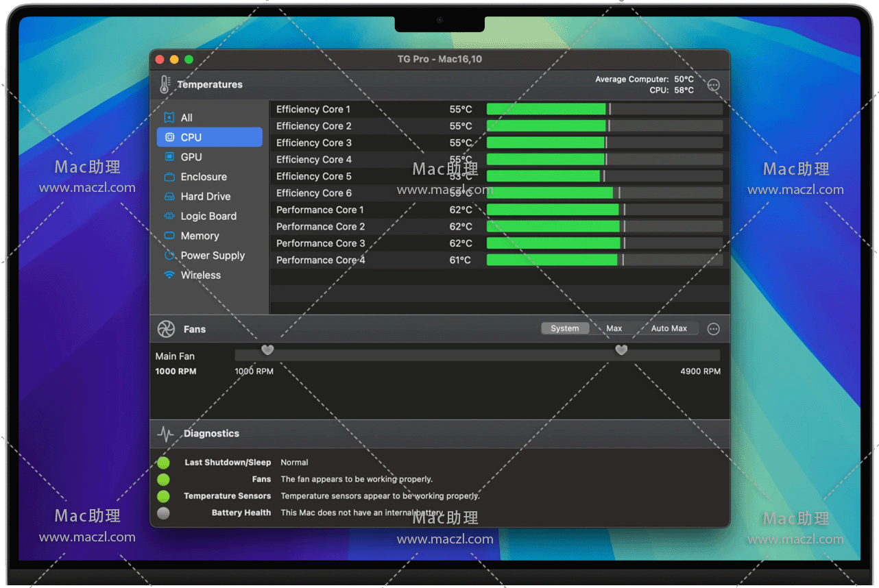This screenshot has height=588, width=879.
Task: Enable Auto Max fan mode
Action: coord(669,328)
